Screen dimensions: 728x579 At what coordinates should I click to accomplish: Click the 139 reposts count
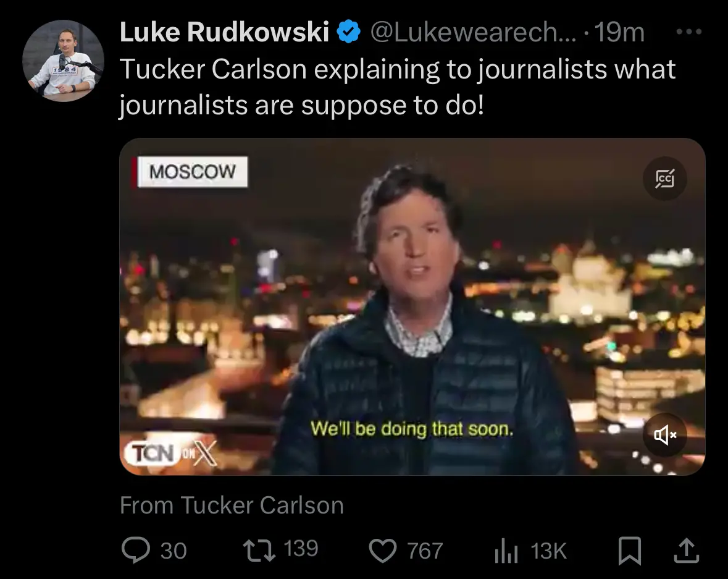point(301,549)
